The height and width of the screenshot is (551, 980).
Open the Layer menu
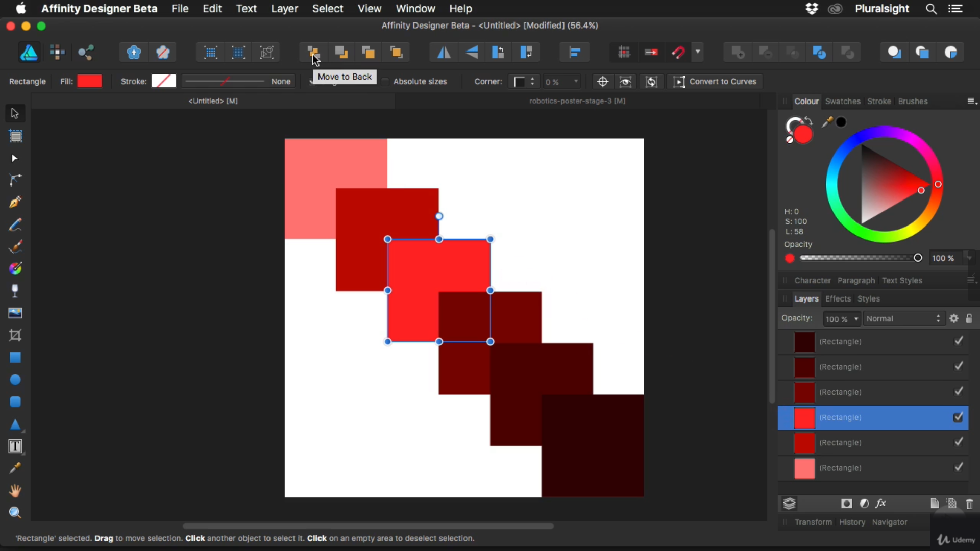click(284, 9)
